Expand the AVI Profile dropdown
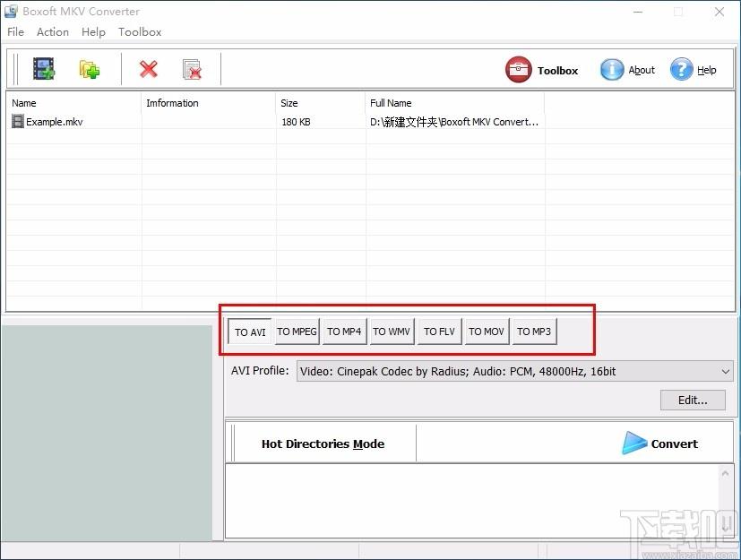The width and height of the screenshot is (741, 560). point(725,371)
